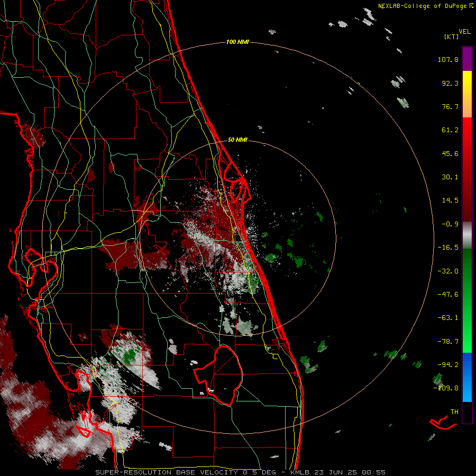Click the 61.2 velocity scale value
The width and height of the screenshot is (476, 476).
point(450,130)
